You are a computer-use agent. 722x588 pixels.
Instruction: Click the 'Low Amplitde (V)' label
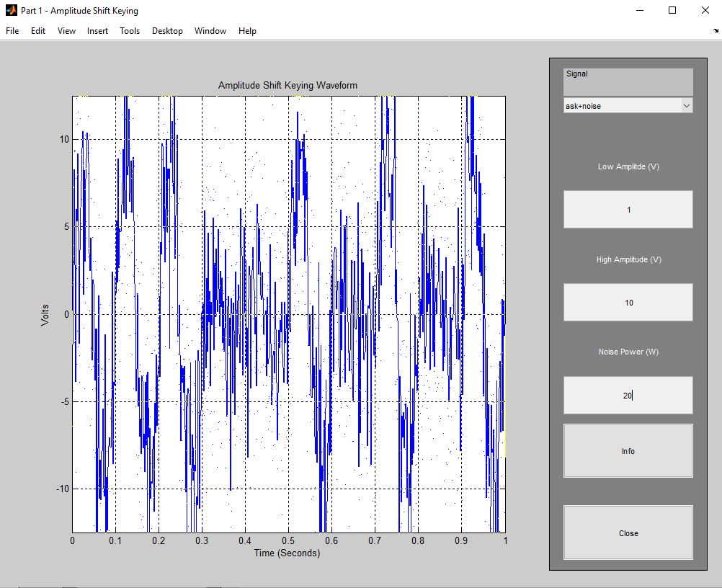(x=628, y=166)
